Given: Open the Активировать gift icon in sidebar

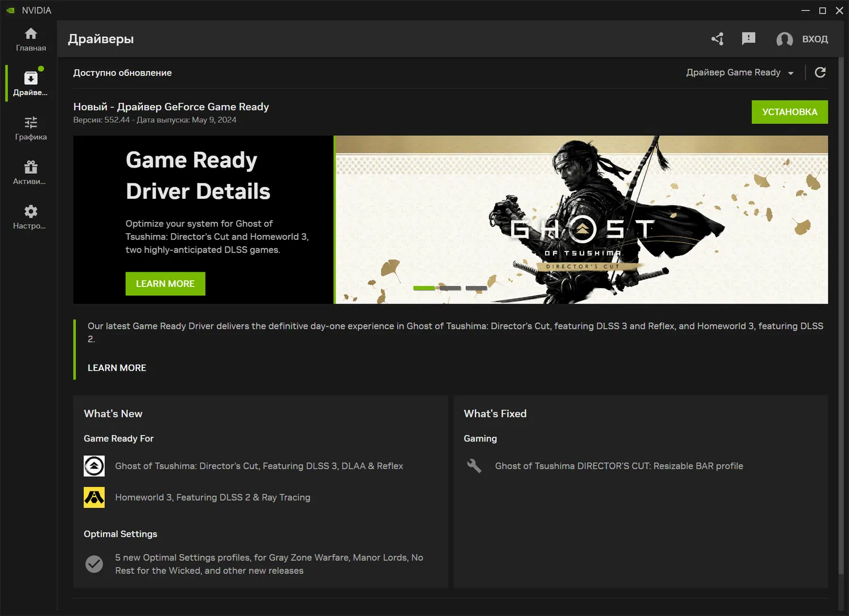Looking at the screenshot, I should [31, 167].
